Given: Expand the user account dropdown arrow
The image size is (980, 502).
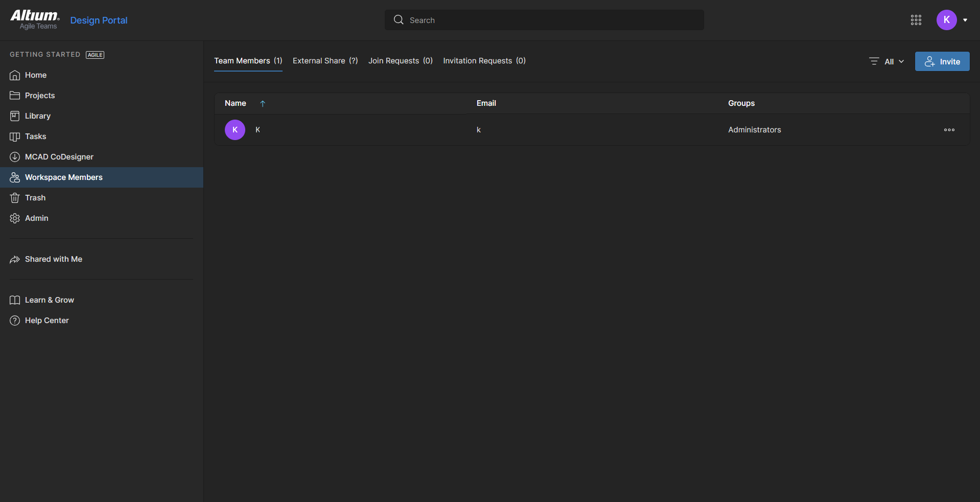Looking at the screenshot, I should pyautogui.click(x=965, y=20).
